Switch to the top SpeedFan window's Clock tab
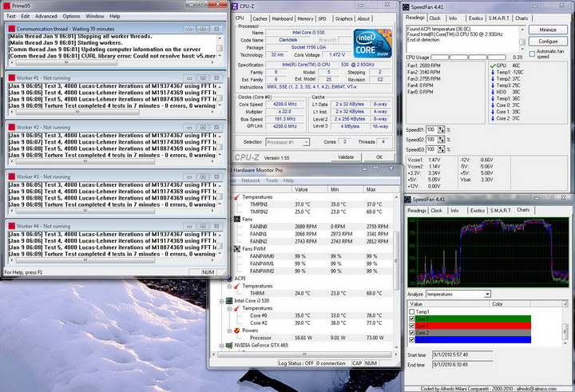575x392 pixels. pyautogui.click(x=435, y=18)
